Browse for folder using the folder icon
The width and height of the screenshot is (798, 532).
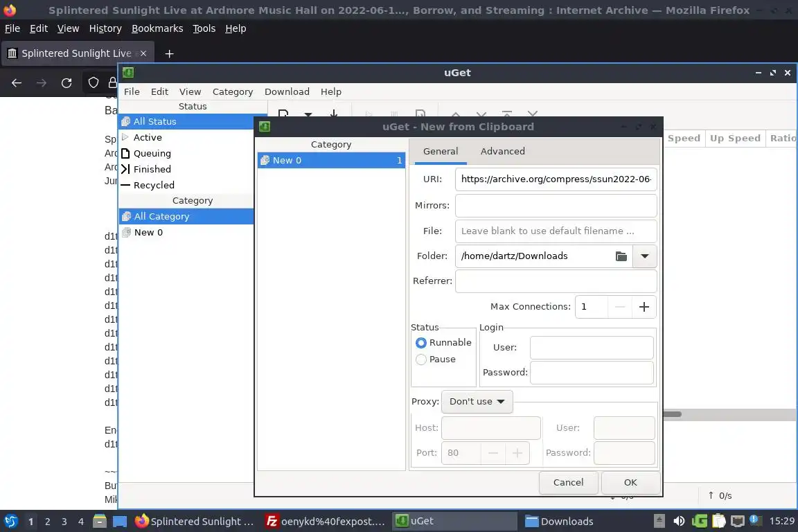click(x=621, y=256)
